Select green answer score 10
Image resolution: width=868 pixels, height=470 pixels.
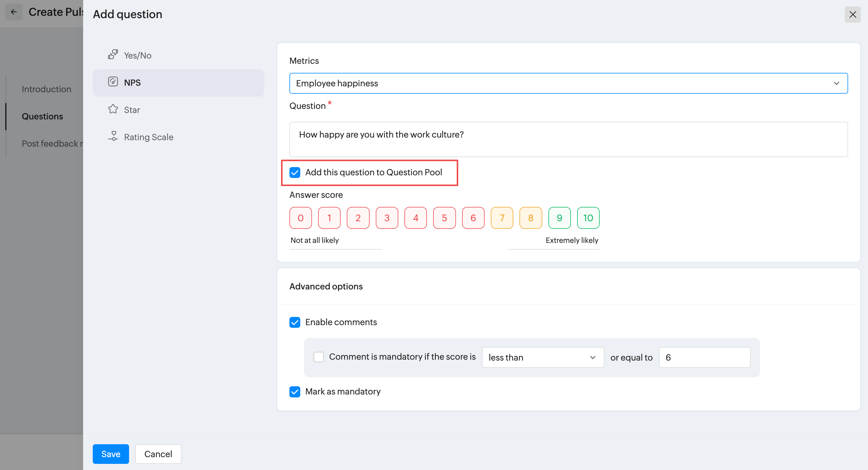pyautogui.click(x=588, y=218)
